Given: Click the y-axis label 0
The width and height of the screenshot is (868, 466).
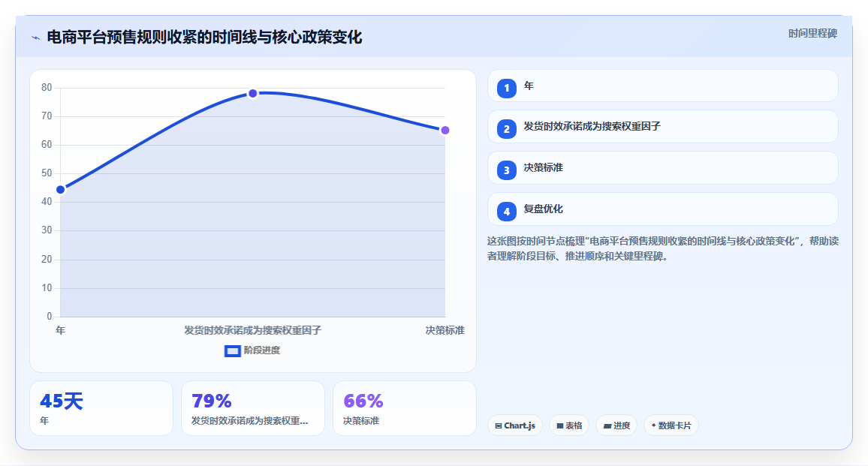Looking at the screenshot, I should coord(50,316).
